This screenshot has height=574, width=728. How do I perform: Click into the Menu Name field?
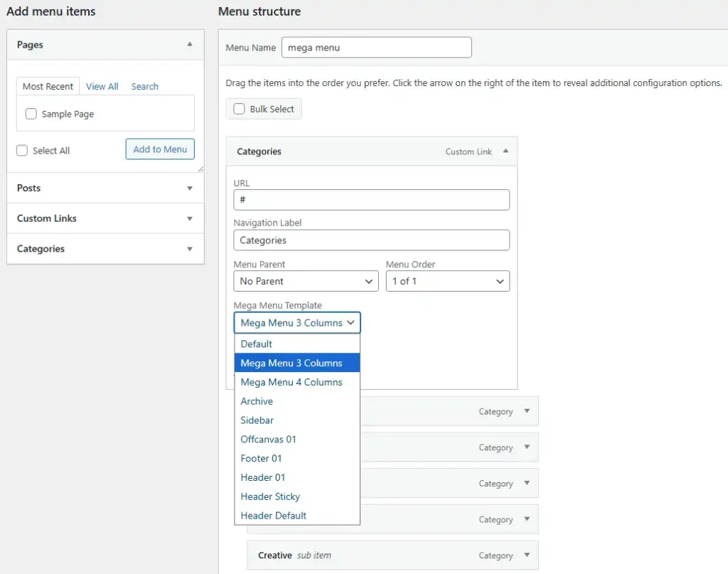pos(376,48)
